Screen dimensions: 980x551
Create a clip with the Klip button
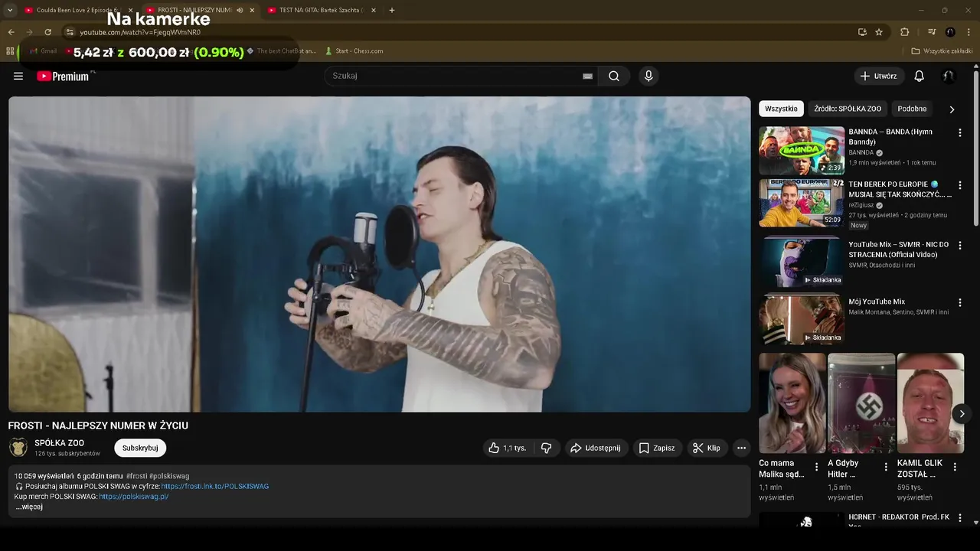point(707,448)
